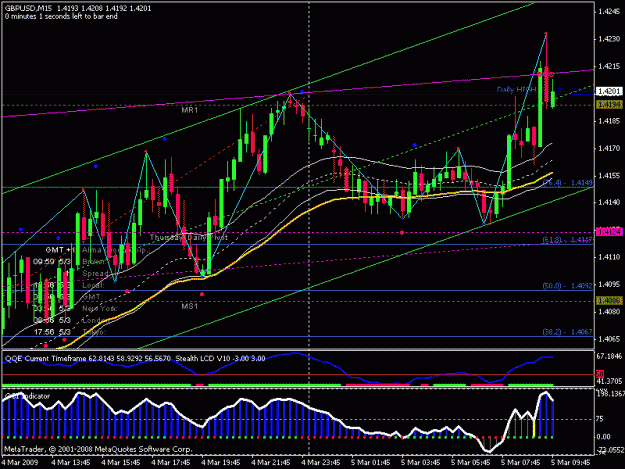
Task: Click the 4 Mar 15:45 time axis label
Action: (121, 462)
